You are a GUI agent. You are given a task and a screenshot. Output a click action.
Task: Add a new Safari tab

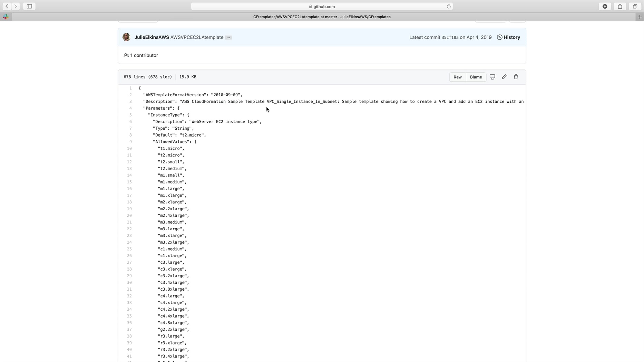640,17
